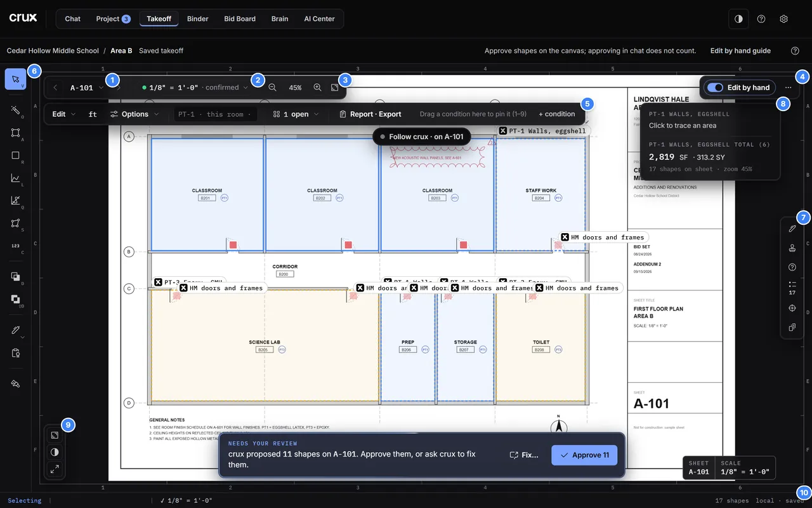The width and height of the screenshot is (812, 508).
Task: Expand the scale confirmed dropdown
Action: pyautogui.click(x=195, y=88)
